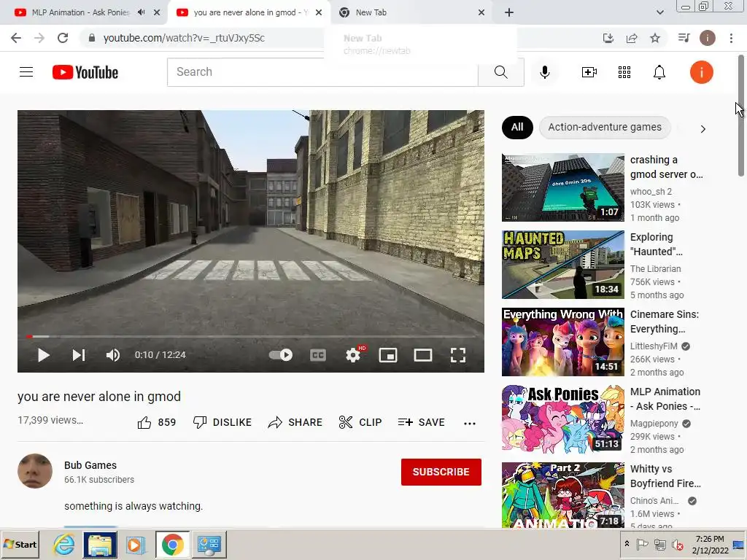Open a new browser tab

(508, 13)
